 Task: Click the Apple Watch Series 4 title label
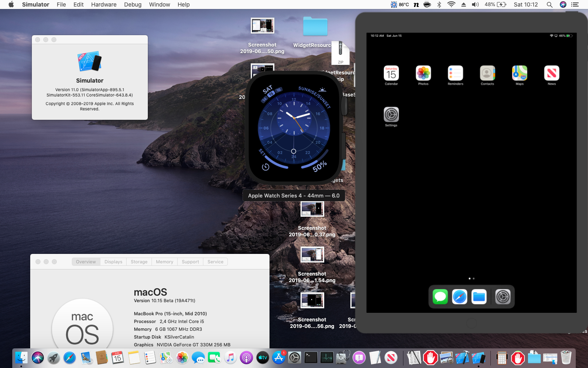point(294,195)
